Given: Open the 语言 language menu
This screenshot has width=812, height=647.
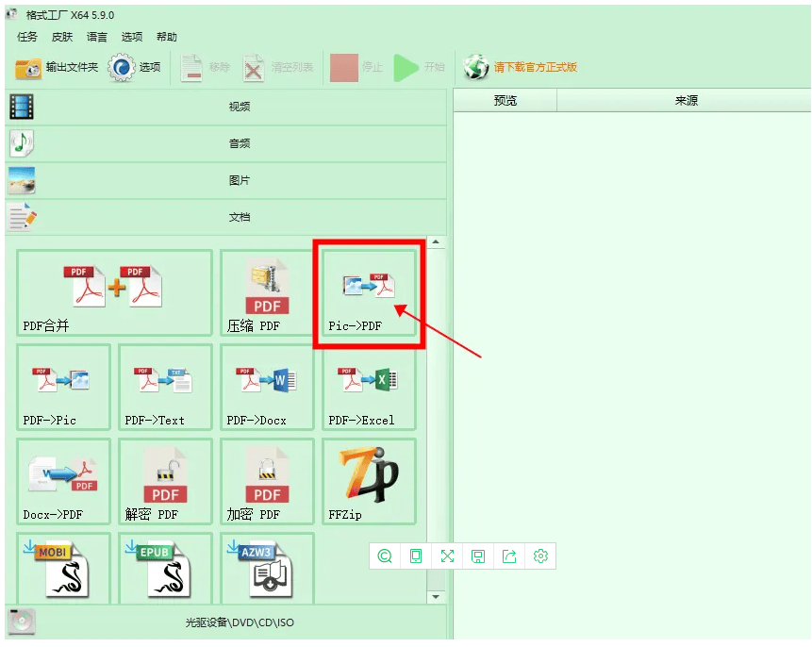Looking at the screenshot, I should click(x=97, y=37).
